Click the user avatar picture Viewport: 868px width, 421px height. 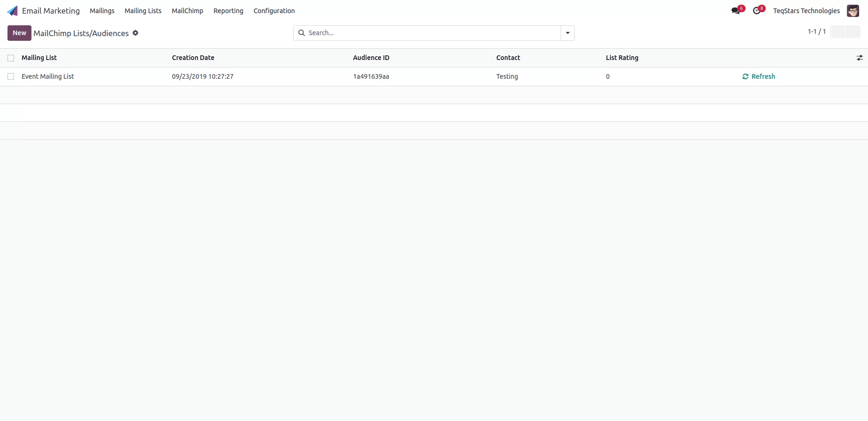pyautogui.click(x=853, y=11)
